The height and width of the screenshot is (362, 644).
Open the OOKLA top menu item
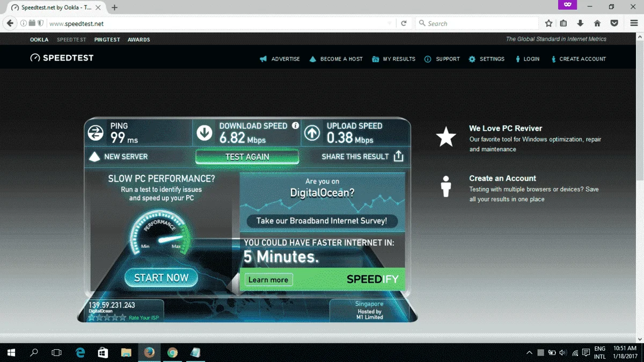point(39,40)
